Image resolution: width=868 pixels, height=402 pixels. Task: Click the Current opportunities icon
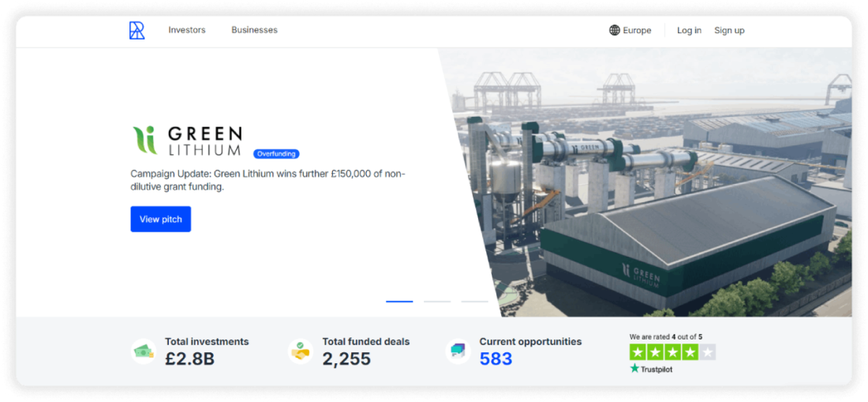tap(458, 351)
